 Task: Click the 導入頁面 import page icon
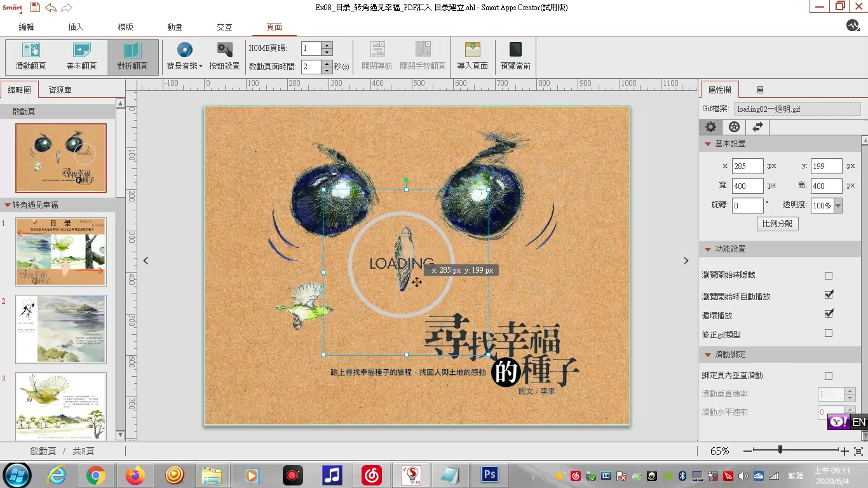(x=472, y=57)
